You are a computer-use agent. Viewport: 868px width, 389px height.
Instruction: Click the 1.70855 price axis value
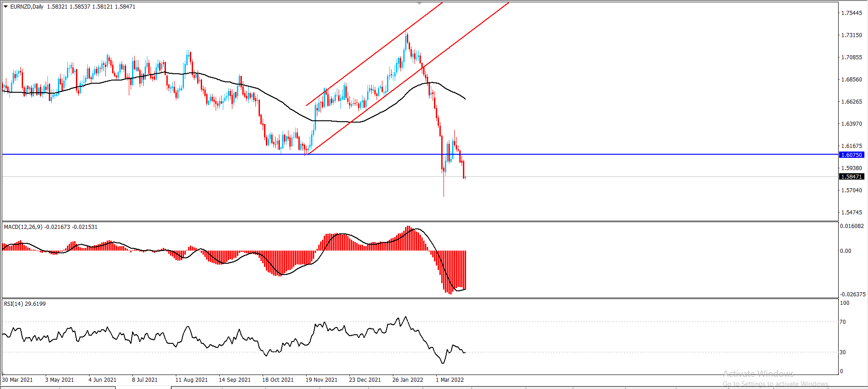click(x=851, y=57)
